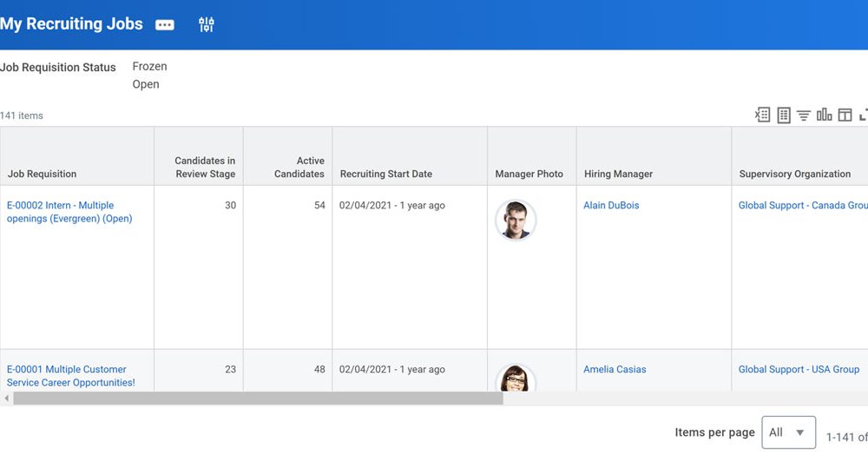This screenshot has height=462, width=868.
Task: Toggle fullscreen mode for the table
Action: pos(864,115)
